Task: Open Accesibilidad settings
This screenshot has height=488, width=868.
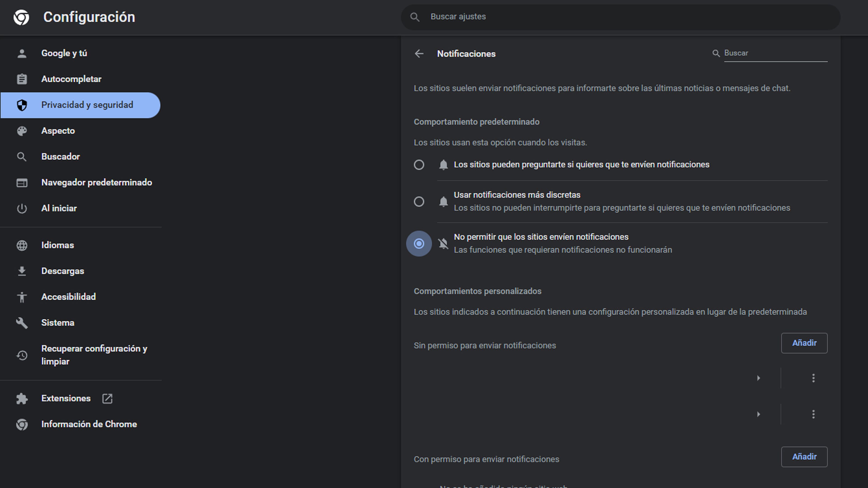Action: (x=68, y=297)
